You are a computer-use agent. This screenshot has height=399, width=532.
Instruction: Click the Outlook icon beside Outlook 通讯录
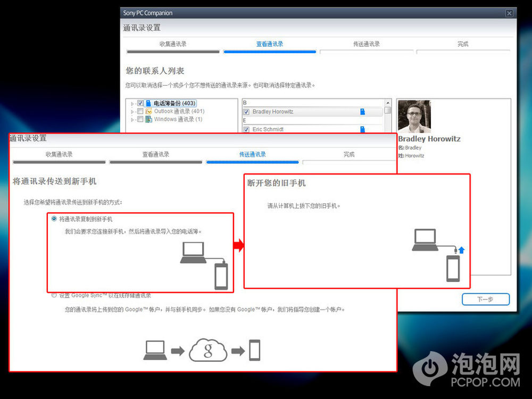[x=148, y=111]
